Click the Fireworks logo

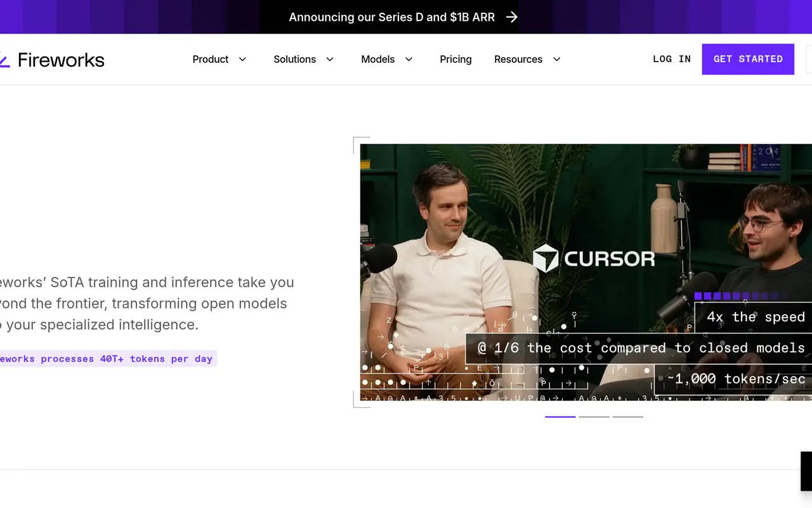point(52,60)
